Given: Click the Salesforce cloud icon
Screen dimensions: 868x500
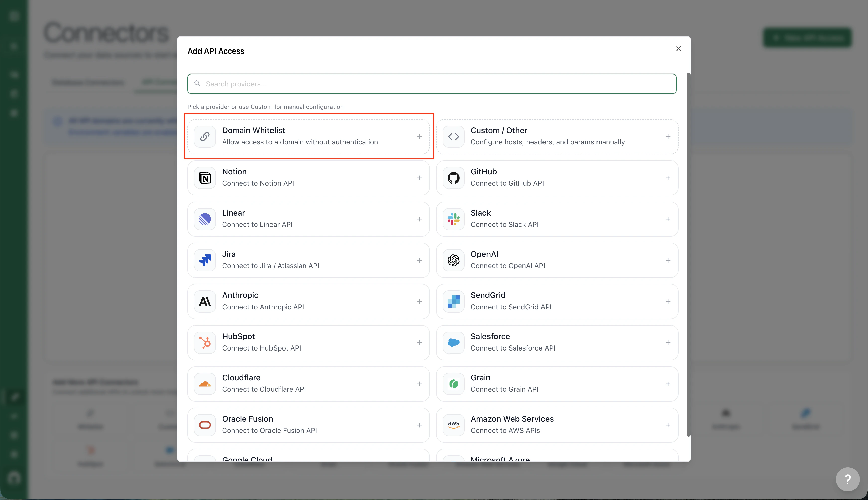Looking at the screenshot, I should pyautogui.click(x=453, y=343).
